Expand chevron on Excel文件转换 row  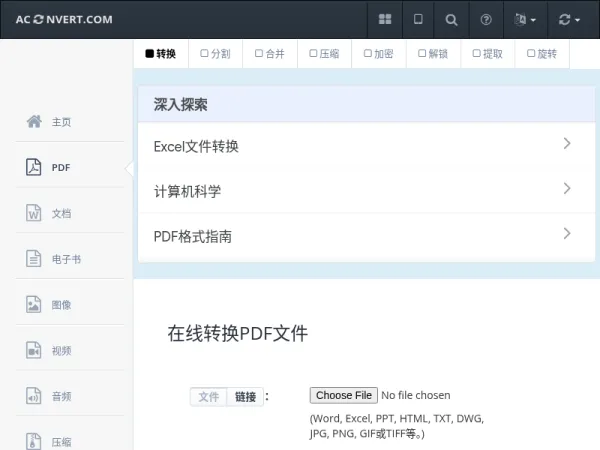tap(567, 143)
